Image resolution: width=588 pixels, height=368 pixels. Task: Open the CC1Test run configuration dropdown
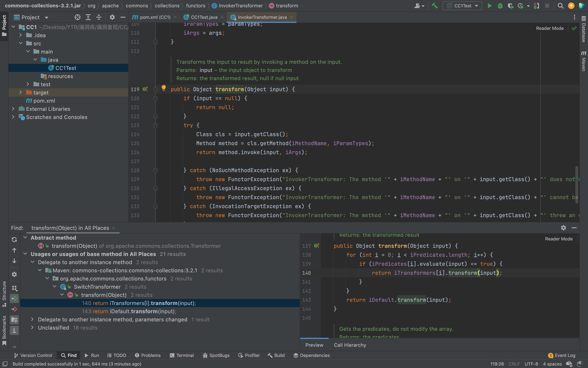[x=462, y=6]
